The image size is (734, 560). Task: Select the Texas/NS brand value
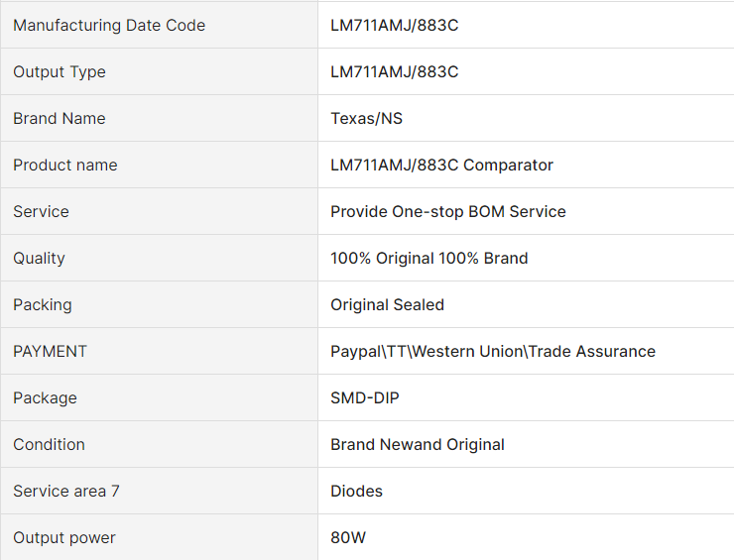coord(366,119)
